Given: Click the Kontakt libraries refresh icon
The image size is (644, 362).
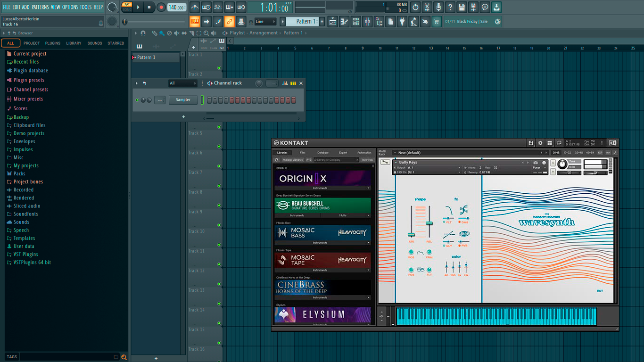Looking at the screenshot, I should (x=277, y=160).
